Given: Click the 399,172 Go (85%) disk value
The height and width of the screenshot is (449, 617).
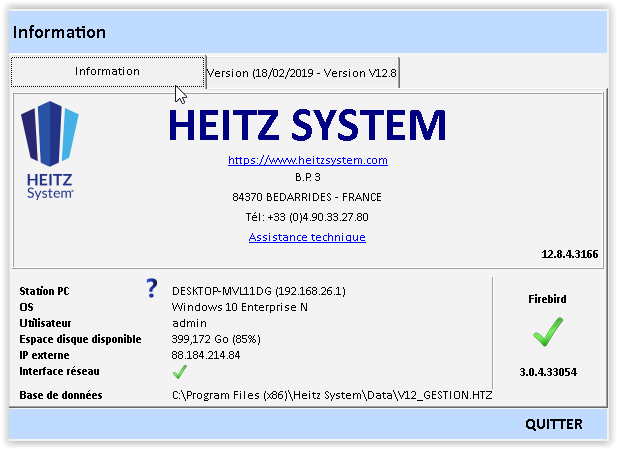Looking at the screenshot, I should pos(216,339).
